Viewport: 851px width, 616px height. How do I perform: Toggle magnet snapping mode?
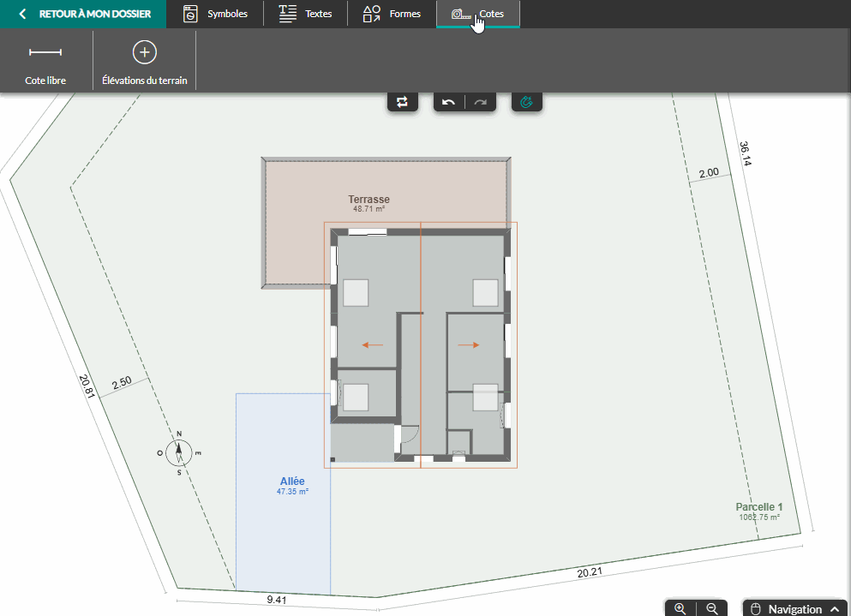pyautogui.click(x=527, y=102)
